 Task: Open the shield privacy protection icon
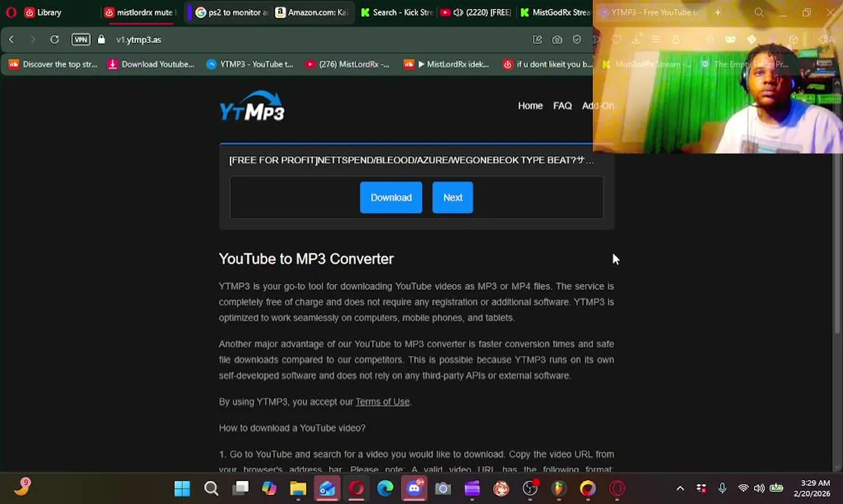(x=576, y=40)
